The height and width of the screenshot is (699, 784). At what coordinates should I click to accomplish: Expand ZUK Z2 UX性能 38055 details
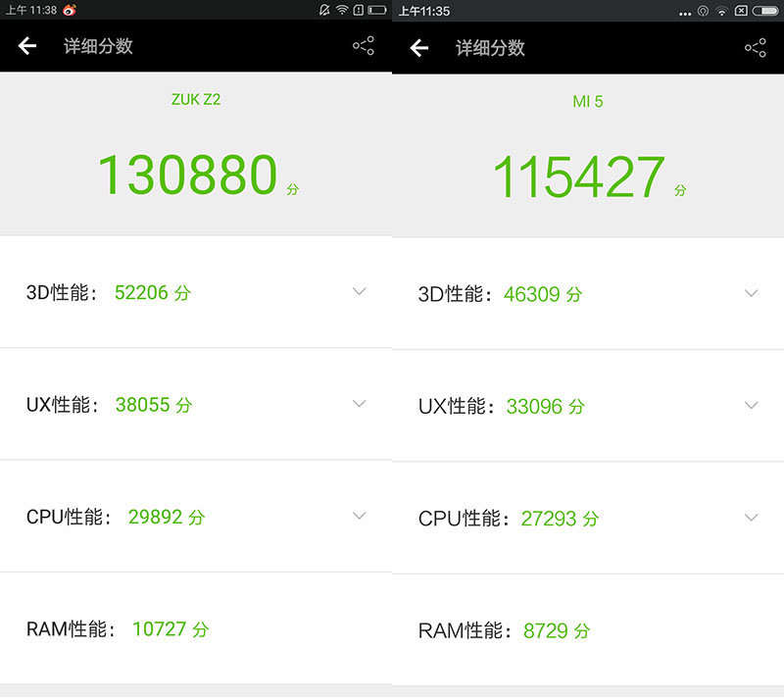(x=360, y=403)
